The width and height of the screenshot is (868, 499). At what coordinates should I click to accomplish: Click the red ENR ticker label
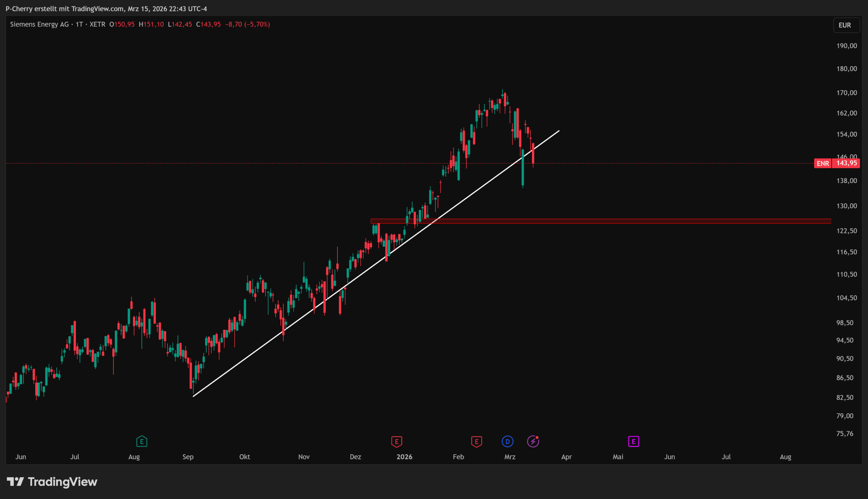click(x=823, y=163)
